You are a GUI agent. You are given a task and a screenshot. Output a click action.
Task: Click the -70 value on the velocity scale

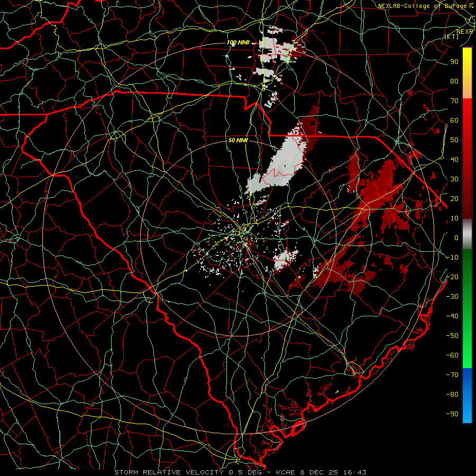[x=452, y=374]
